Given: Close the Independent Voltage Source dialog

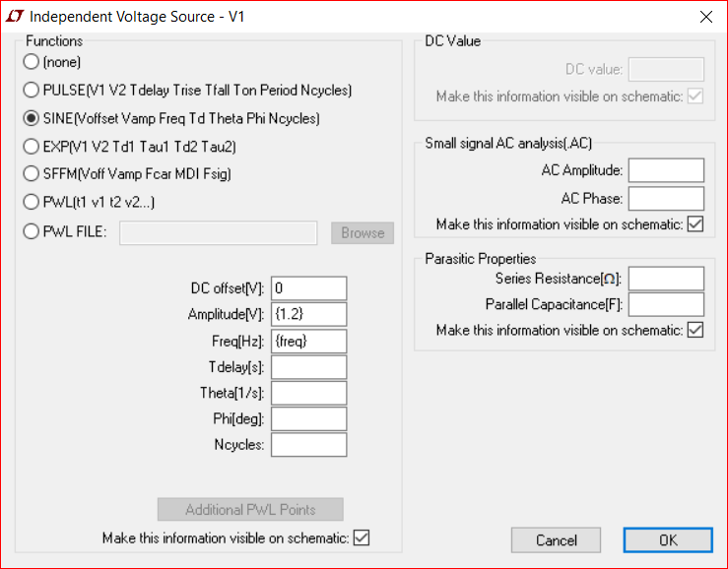Looking at the screenshot, I should (705, 17).
